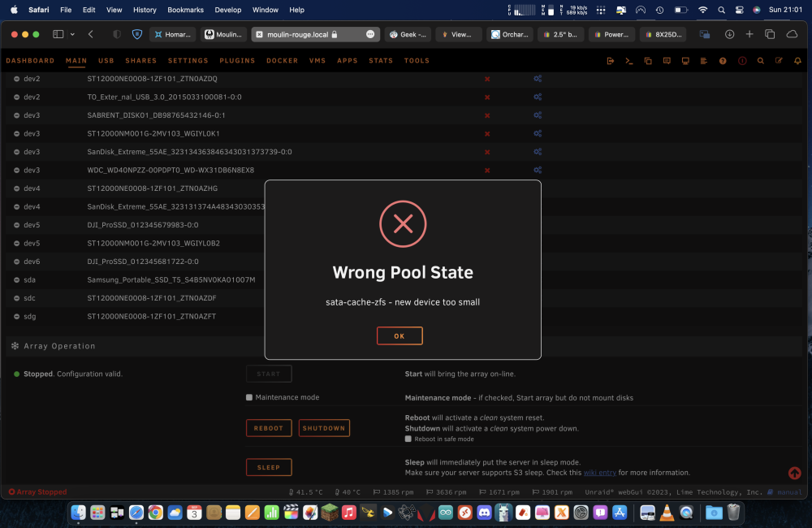Click the moulin-rouge.local address field
This screenshot has height=528, width=812.
point(316,34)
